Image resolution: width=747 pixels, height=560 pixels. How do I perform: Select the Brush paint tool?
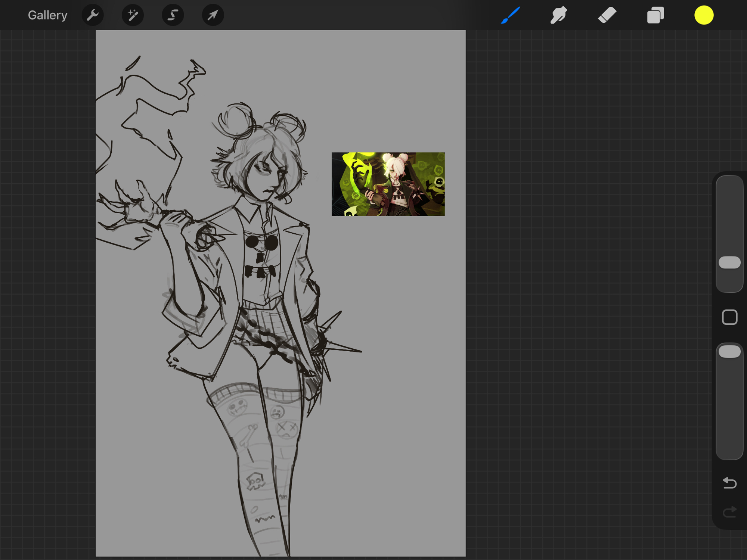(x=510, y=15)
